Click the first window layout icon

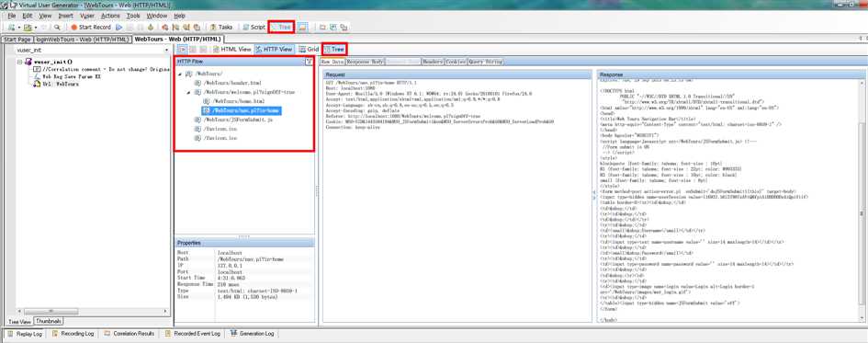(x=322, y=27)
